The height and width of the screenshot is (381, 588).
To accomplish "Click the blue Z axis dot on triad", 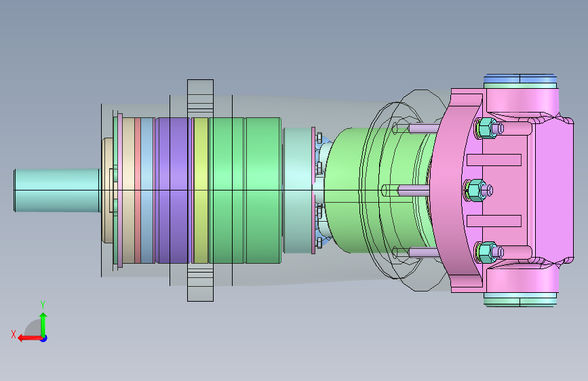I will click(x=44, y=338).
